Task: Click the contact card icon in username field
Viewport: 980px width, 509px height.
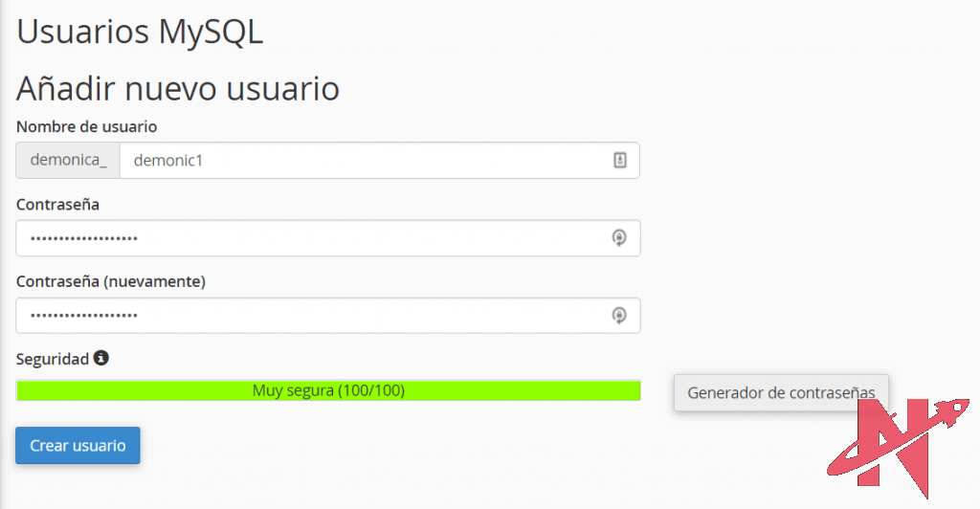Action: tap(619, 161)
